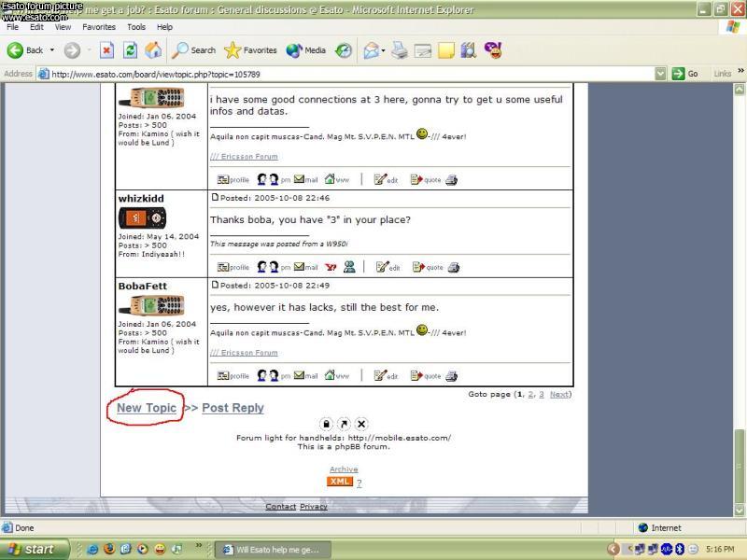Image resolution: width=747 pixels, height=560 pixels.
Task: Send a pm to whizkidd
Action: tap(274, 267)
